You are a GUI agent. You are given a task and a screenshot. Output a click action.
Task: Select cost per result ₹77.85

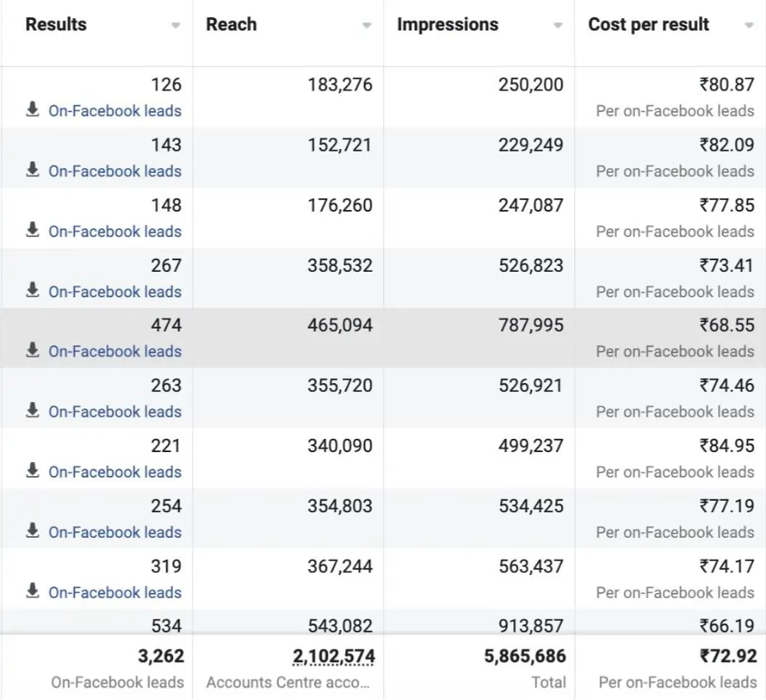727,205
